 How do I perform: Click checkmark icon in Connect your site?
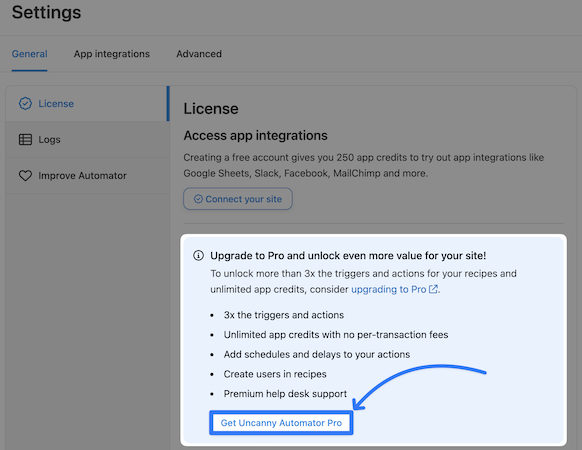click(x=199, y=199)
